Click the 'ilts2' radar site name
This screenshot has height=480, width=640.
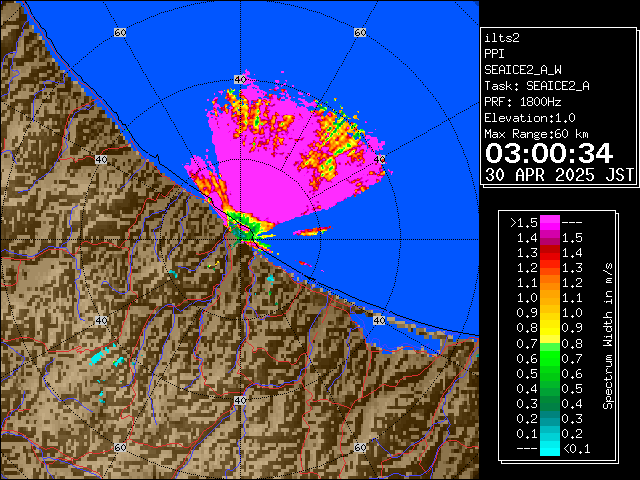[502, 38]
